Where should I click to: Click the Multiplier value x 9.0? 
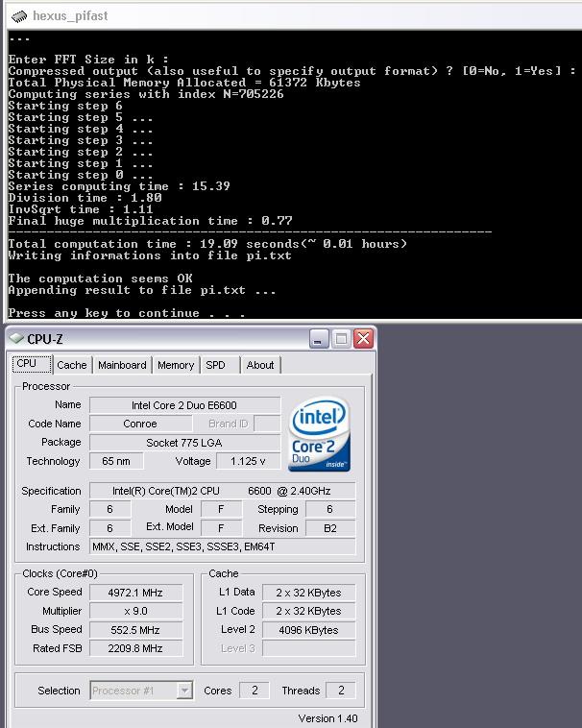pyautogui.click(x=136, y=611)
